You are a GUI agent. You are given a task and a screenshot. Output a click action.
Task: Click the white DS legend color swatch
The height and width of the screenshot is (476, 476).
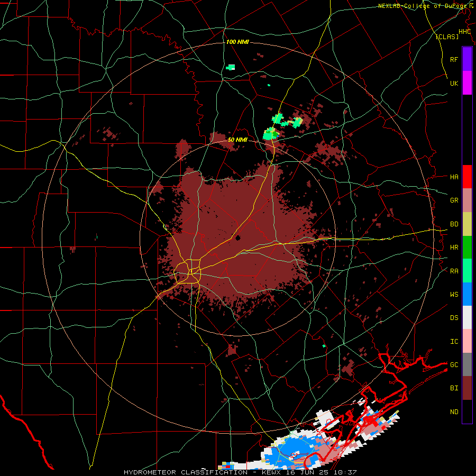(467, 317)
